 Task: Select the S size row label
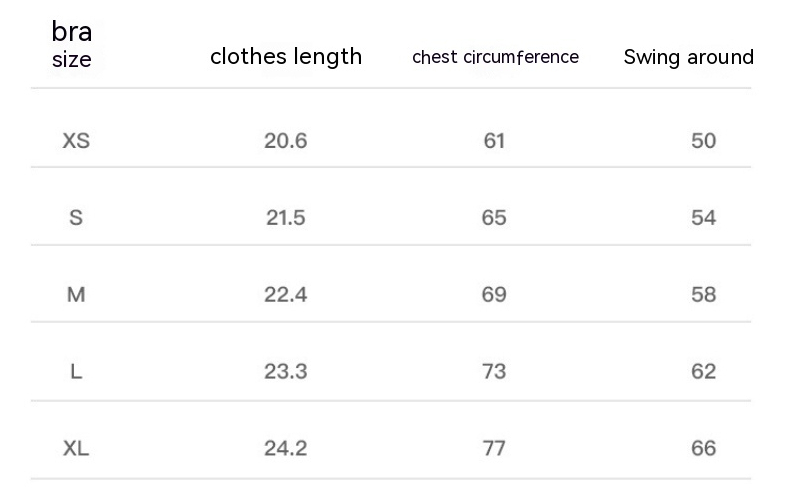pyautogui.click(x=76, y=217)
